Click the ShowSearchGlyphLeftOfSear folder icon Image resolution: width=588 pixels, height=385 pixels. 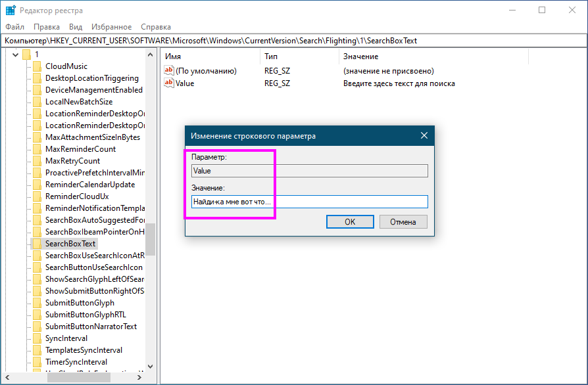click(x=37, y=279)
